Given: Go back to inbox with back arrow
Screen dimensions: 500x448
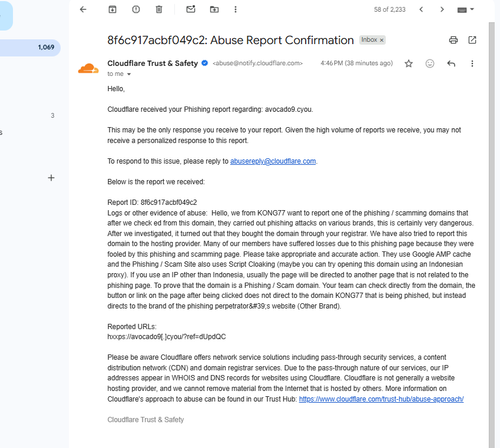Looking at the screenshot, I should [x=83, y=9].
